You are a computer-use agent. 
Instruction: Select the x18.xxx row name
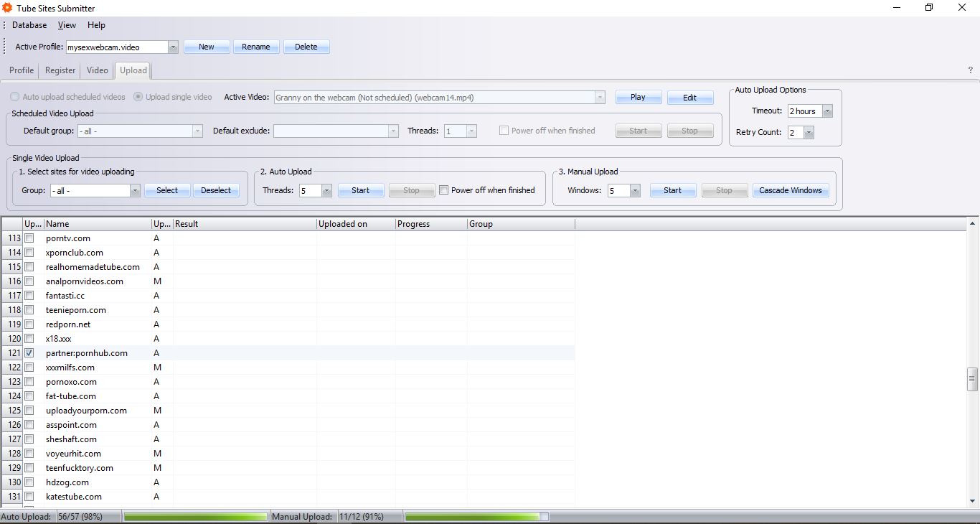(x=59, y=339)
